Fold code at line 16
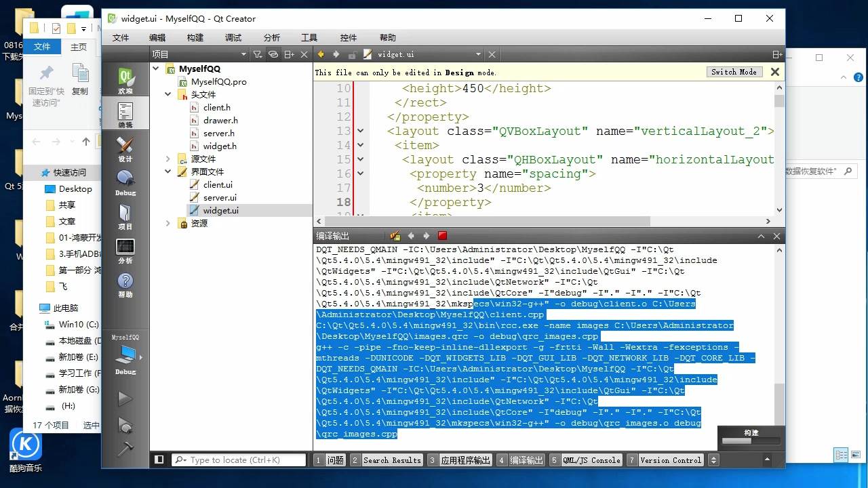 [360, 174]
